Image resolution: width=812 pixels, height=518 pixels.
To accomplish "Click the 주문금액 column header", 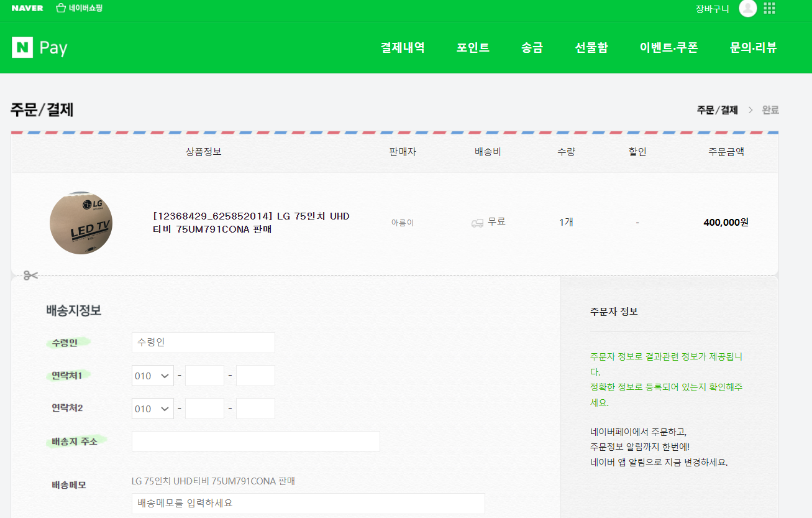I will [726, 152].
